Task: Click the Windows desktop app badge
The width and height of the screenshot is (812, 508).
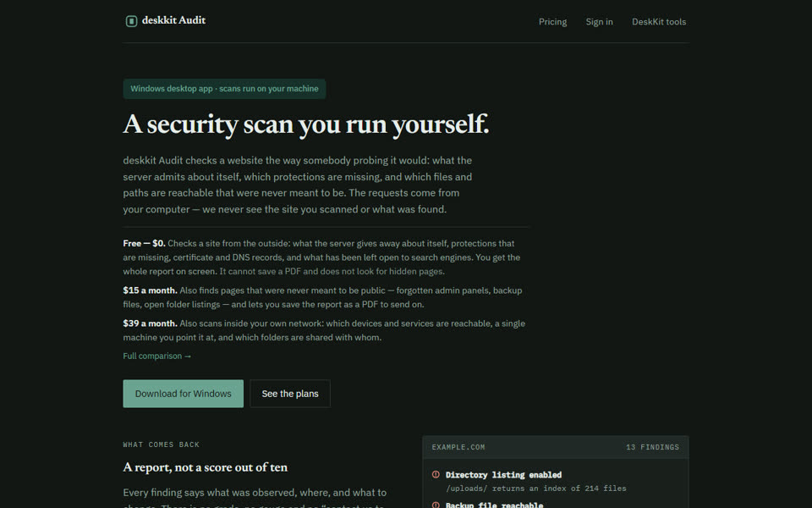Action: (x=224, y=89)
